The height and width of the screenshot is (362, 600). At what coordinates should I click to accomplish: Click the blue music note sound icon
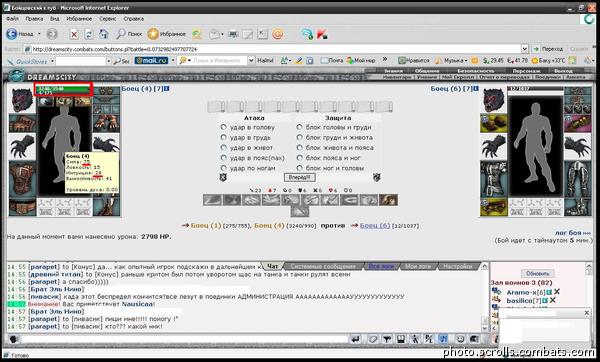[x=443, y=339]
